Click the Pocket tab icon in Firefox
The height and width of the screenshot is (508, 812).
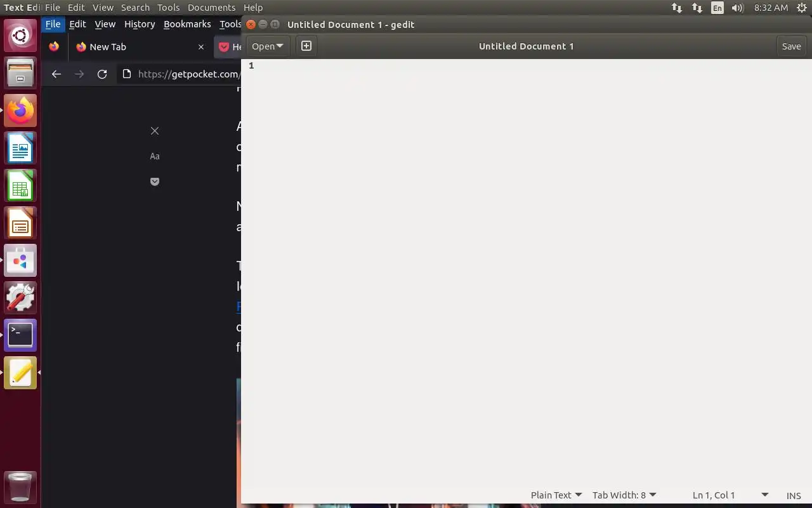224,47
